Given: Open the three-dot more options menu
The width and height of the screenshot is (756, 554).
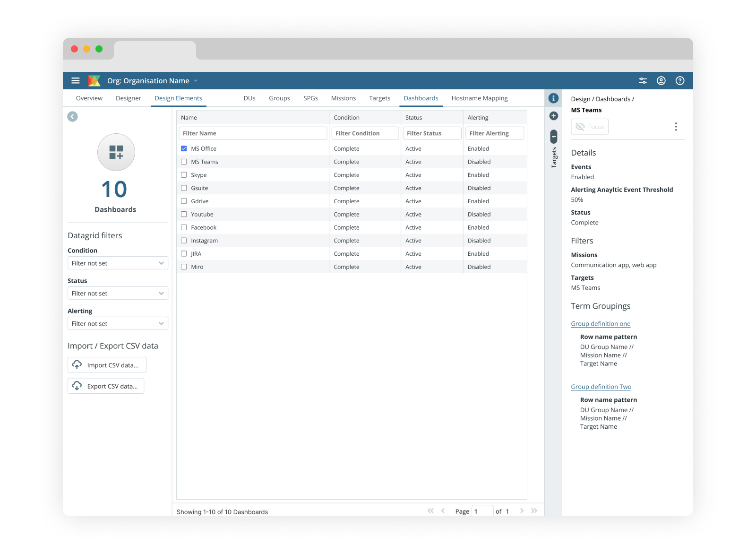Looking at the screenshot, I should (676, 127).
